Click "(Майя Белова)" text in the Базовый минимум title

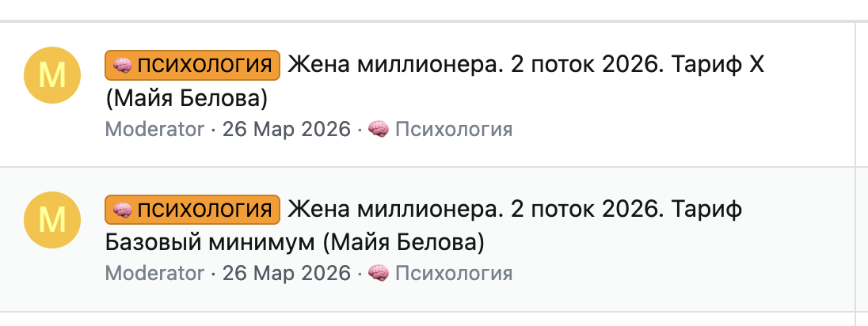pos(402,241)
